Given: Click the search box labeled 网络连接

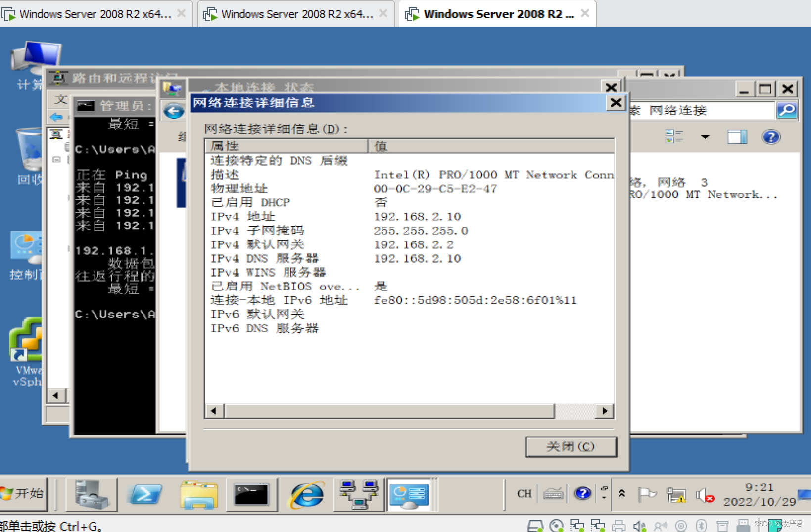Looking at the screenshot, I should (703, 110).
